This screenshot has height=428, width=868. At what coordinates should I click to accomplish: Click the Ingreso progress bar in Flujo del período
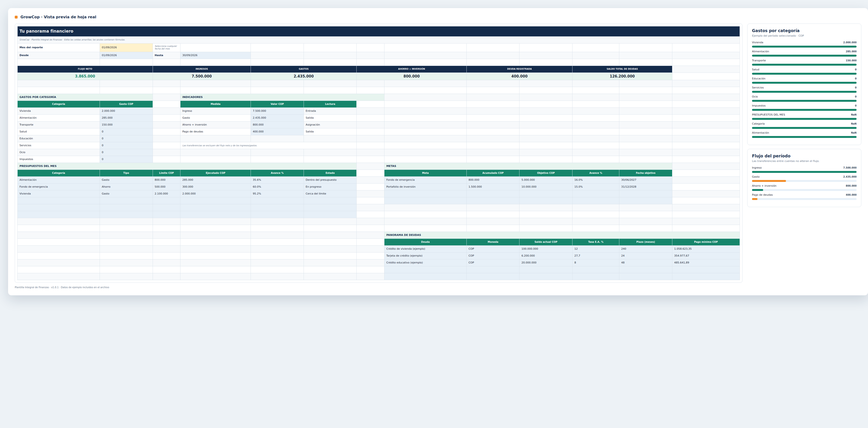[x=804, y=172]
